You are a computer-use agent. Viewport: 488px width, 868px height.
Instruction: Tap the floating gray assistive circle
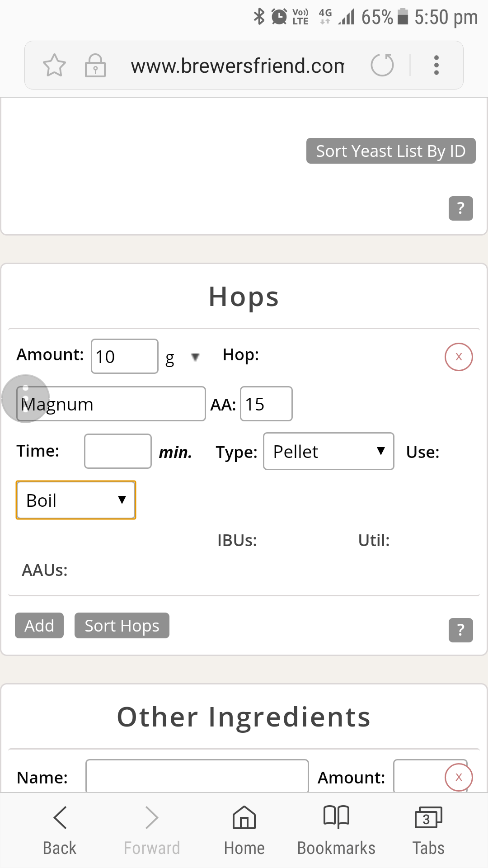click(x=25, y=398)
